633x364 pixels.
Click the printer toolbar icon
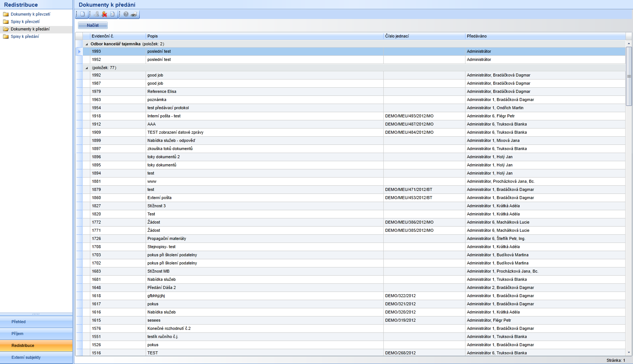tap(134, 14)
